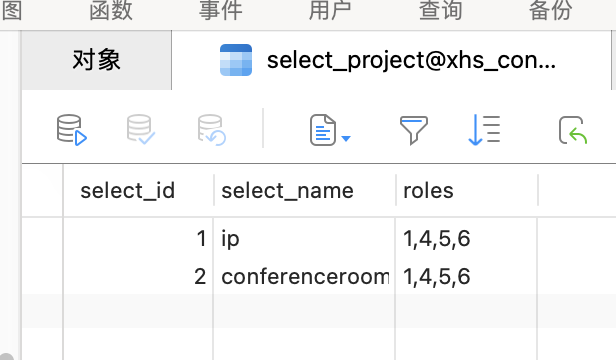
Task: Click the begin transaction database icon
Action: (72, 130)
